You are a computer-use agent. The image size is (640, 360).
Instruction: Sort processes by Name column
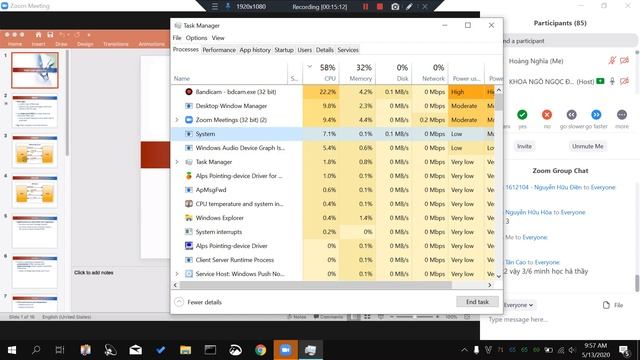(x=229, y=72)
